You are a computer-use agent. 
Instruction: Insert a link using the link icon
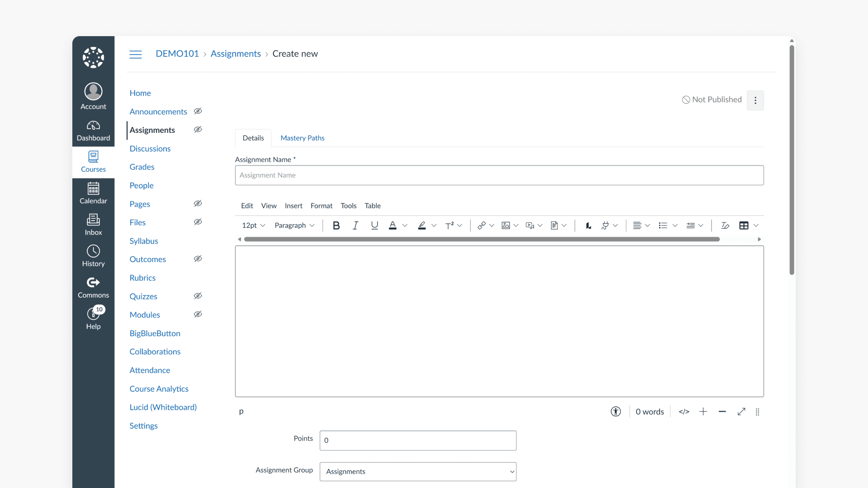click(481, 225)
